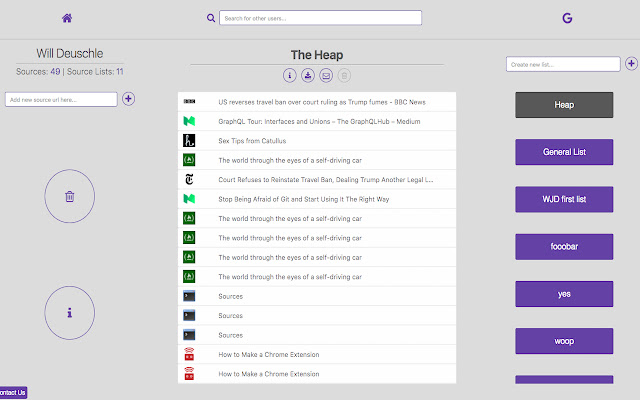This screenshot has height=400, width=640.
Task: Open GraphQL Tour: Interfaces and Unions
Action: pyautogui.click(x=319, y=121)
